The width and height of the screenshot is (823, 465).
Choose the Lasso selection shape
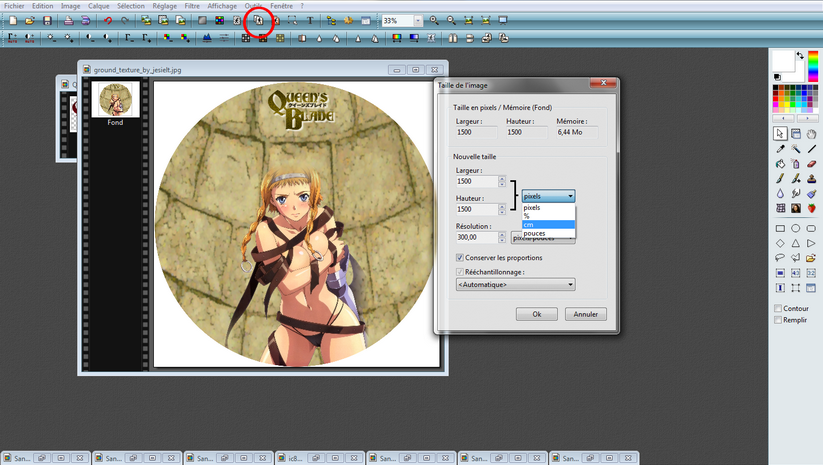click(x=780, y=258)
